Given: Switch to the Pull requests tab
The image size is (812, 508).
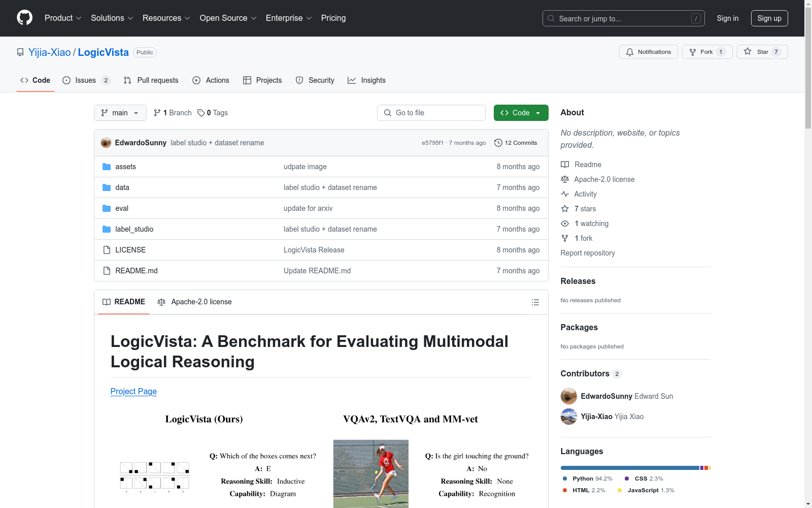Looking at the screenshot, I should 151,80.
